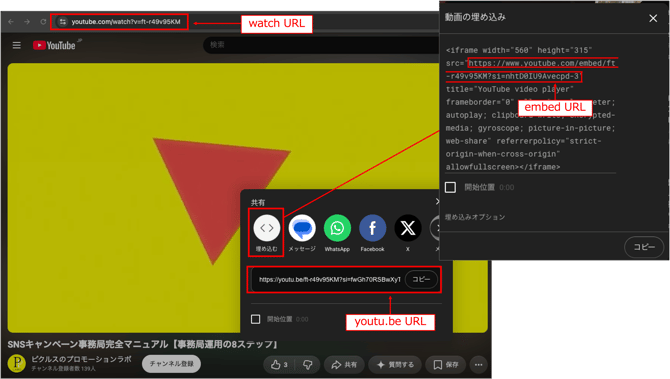670x379 pixels.
Task: Click the 埋め込む embed icon
Action: tap(267, 228)
